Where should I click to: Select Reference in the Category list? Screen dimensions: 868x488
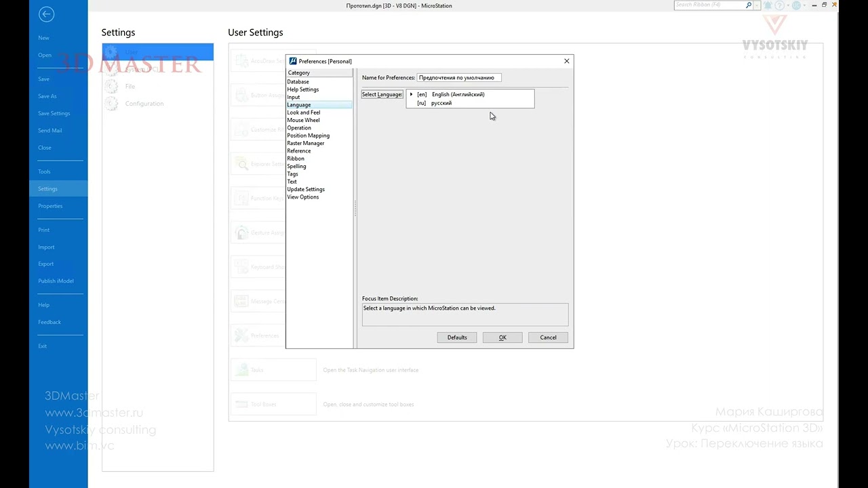point(319,150)
